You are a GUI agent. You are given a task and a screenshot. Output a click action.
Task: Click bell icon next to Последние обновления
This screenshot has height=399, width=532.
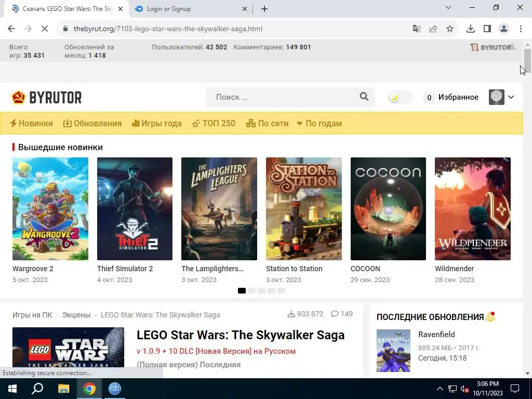point(490,316)
